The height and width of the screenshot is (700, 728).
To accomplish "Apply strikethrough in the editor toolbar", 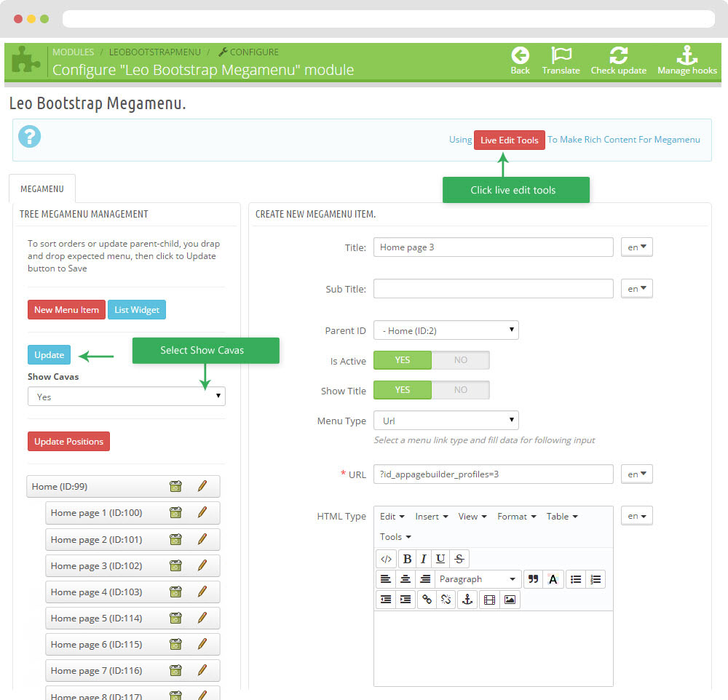I will point(459,559).
